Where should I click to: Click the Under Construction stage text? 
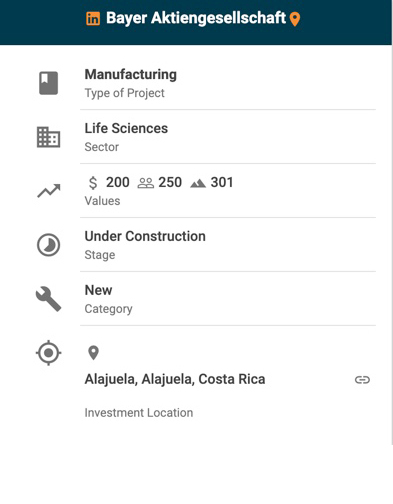tap(145, 236)
